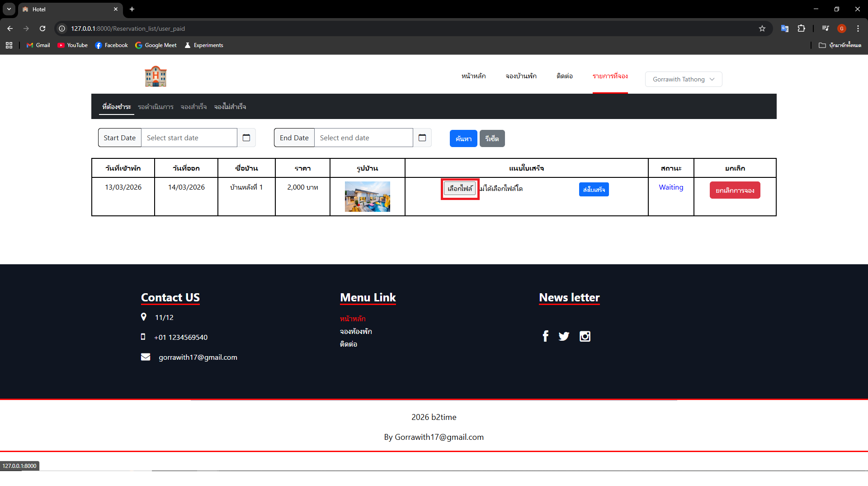Expand the Gorrawith Tathong user dropdown
Viewport: 868px width, 486px height.
pyautogui.click(x=683, y=79)
